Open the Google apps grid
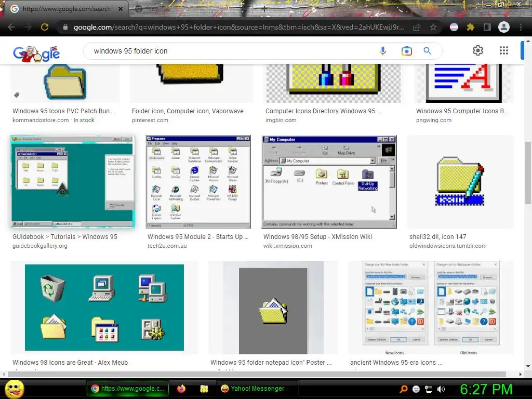Viewport: 532px width, 399px height. click(x=504, y=50)
